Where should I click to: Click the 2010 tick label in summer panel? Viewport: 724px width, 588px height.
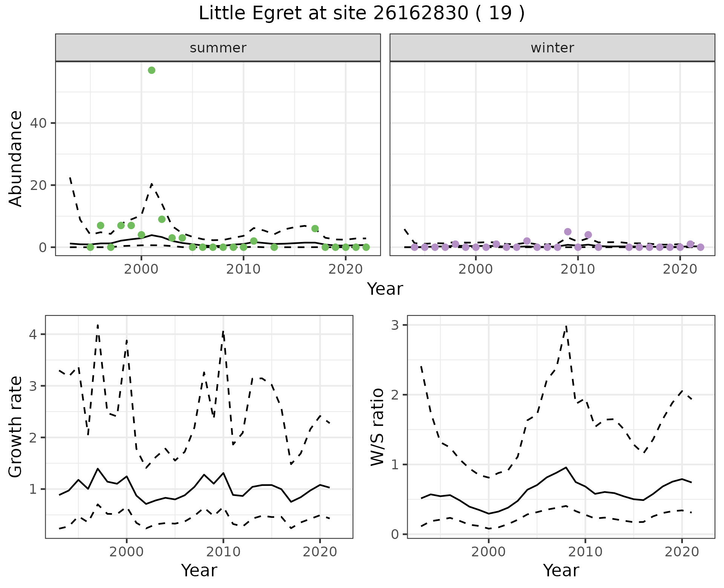(x=243, y=269)
